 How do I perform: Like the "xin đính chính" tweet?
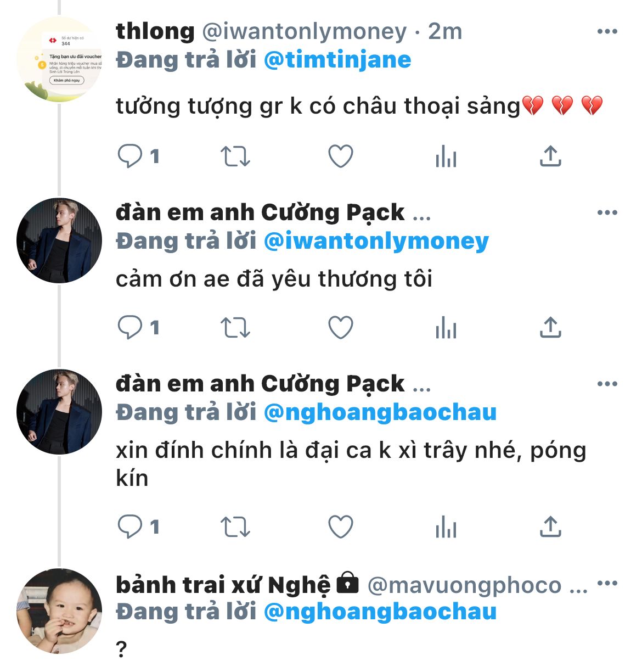click(340, 527)
